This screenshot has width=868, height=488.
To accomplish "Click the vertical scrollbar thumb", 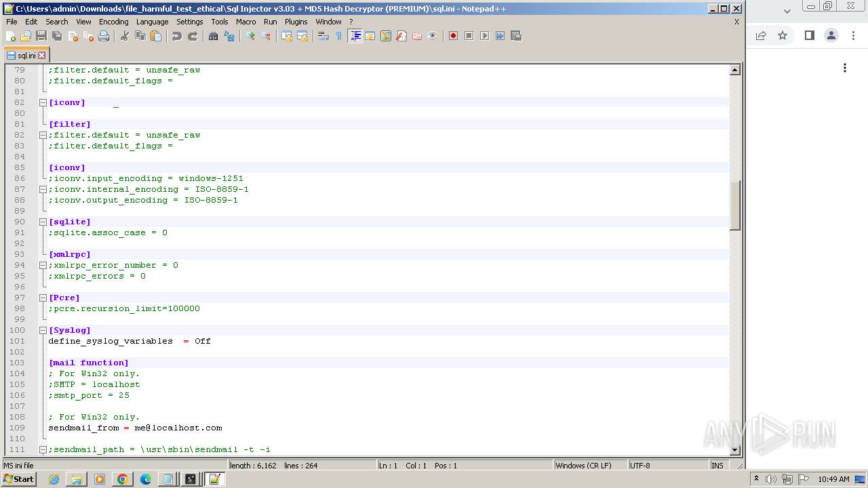I will click(734, 206).
